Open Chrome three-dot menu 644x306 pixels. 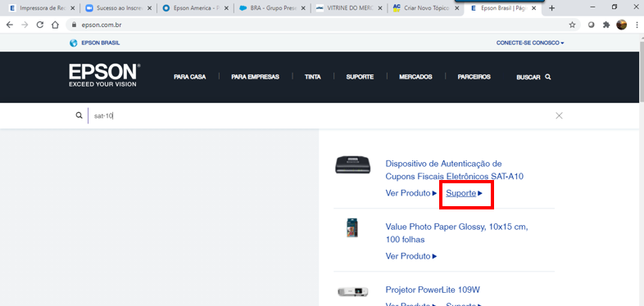point(636,25)
